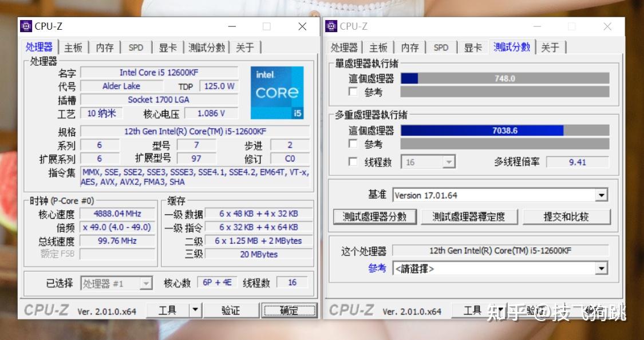Viewport: 644px width, 340px height.
Task: Click the 插槽 value Socket 1700 LGA
Action: [x=159, y=100]
